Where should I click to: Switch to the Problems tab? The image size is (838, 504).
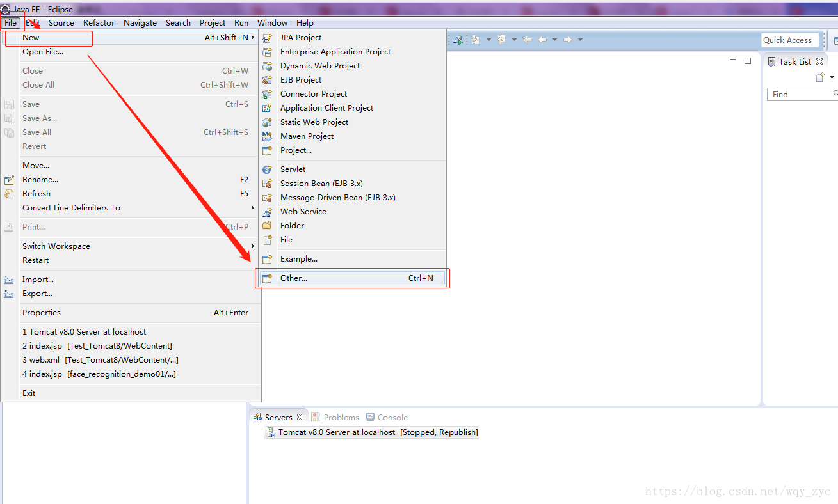pyautogui.click(x=335, y=417)
